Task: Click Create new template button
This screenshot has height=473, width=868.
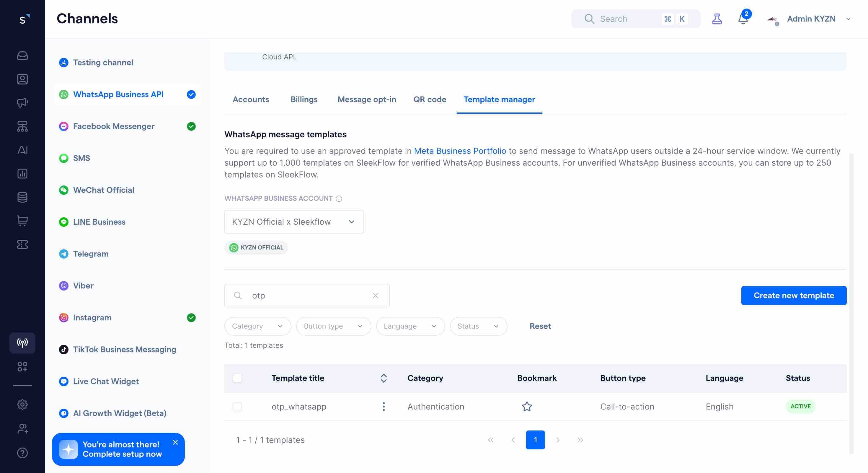Action: (x=794, y=296)
